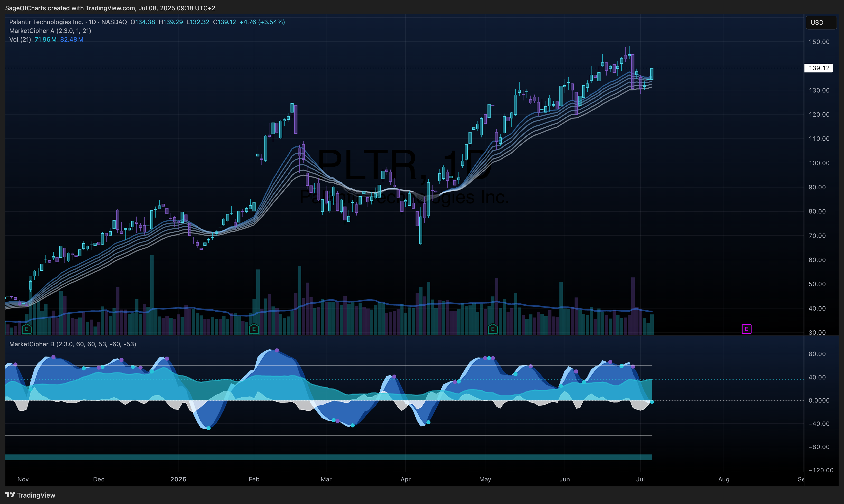Screen dimensions: 844x504
Task: Click the early November earnings E marker
Action: coord(26,329)
